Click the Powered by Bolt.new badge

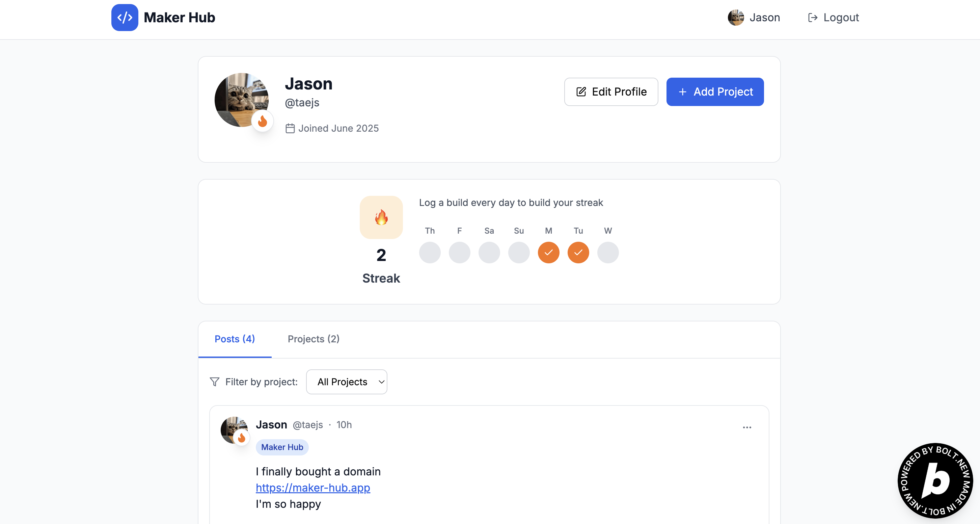click(935, 481)
